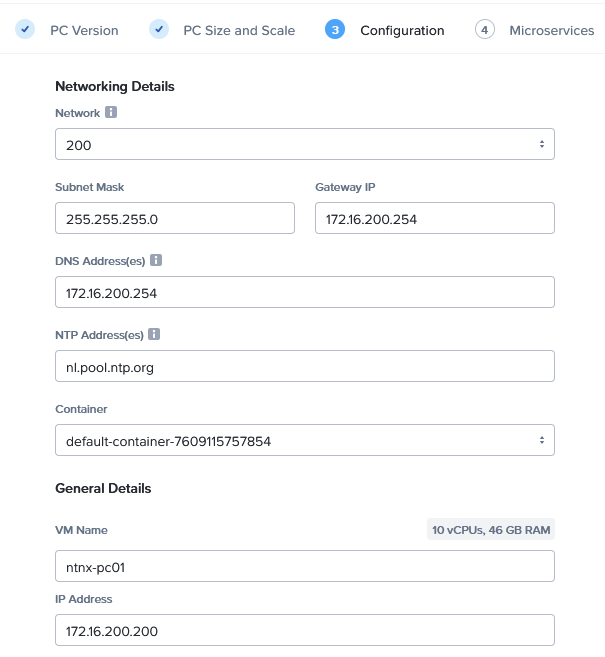Select the NTP Address(es) input box
Screen dimensions: 605x657
[x=304, y=366]
